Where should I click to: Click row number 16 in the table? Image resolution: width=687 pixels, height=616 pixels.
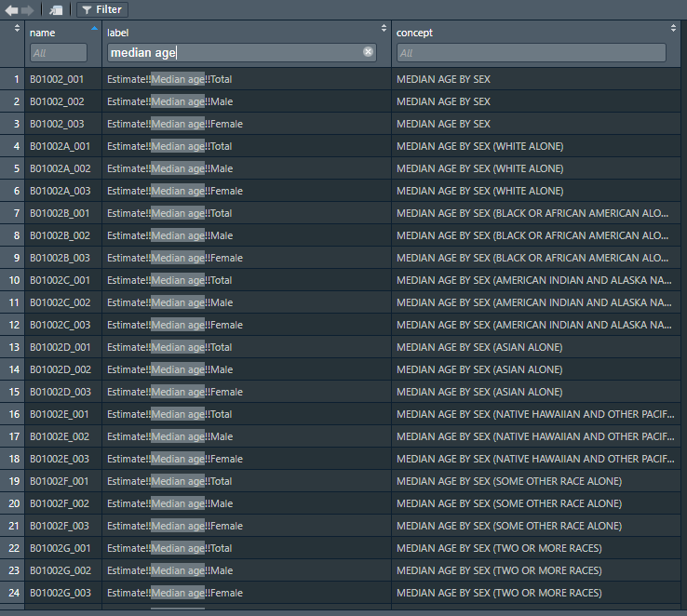[x=14, y=414]
